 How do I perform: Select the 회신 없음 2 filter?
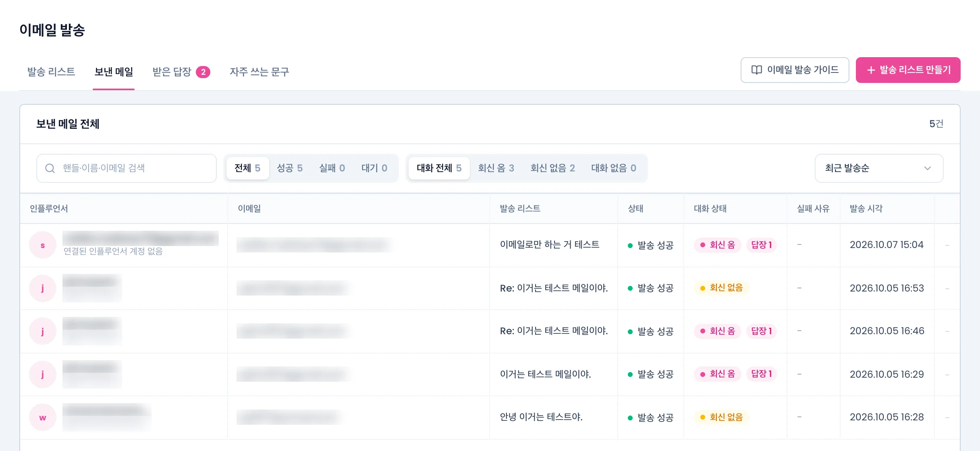(553, 168)
